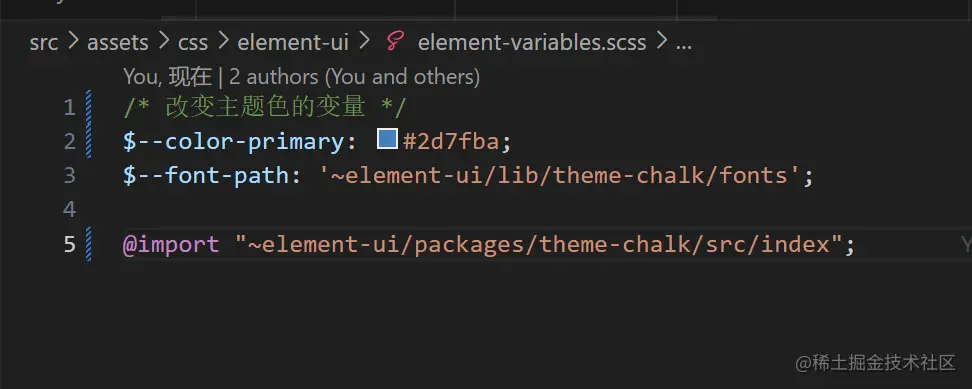
Task: Select the src breadcrumb segment
Action: [x=44, y=43]
